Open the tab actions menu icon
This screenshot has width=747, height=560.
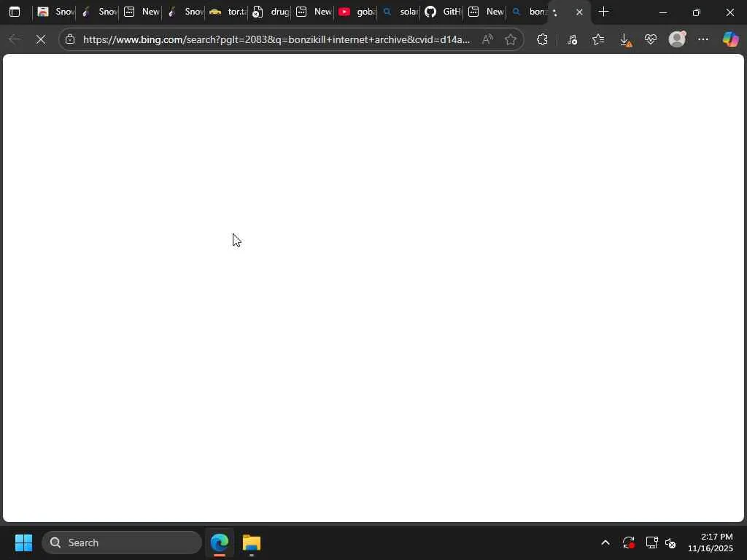pos(15,12)
